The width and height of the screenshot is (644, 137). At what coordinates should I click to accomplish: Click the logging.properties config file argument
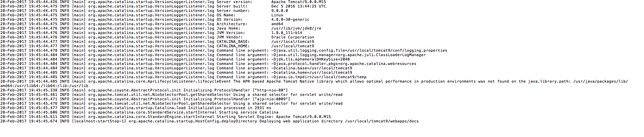tap(359, 50)
